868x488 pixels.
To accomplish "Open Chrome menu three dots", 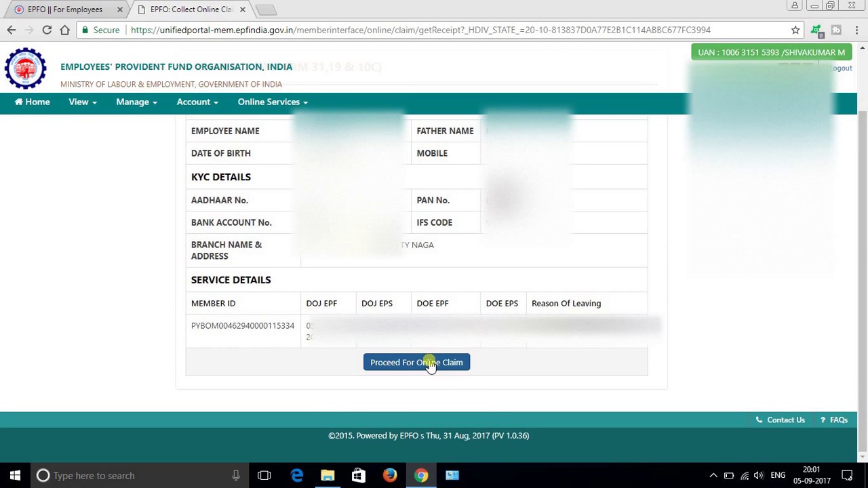I will [x=856, y=30].
